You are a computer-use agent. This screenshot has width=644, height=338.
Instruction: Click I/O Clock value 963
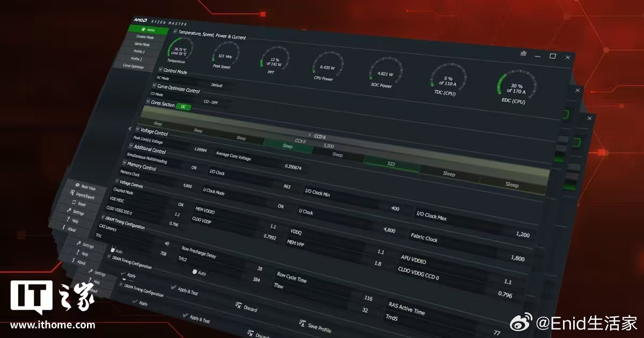pos(287,187)
